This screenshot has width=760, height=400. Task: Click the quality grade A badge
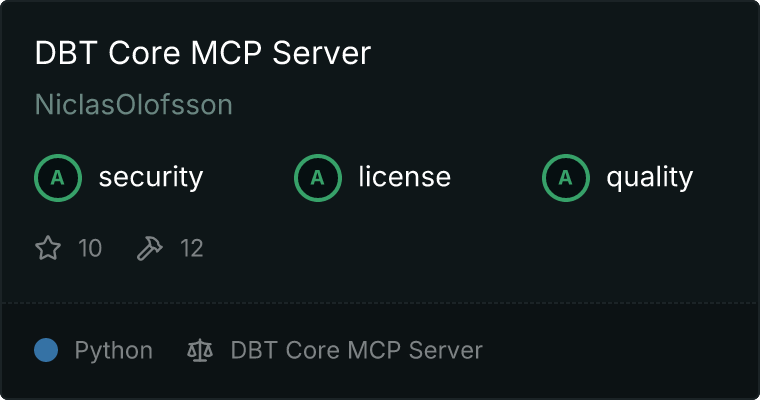tap(566, 177)
